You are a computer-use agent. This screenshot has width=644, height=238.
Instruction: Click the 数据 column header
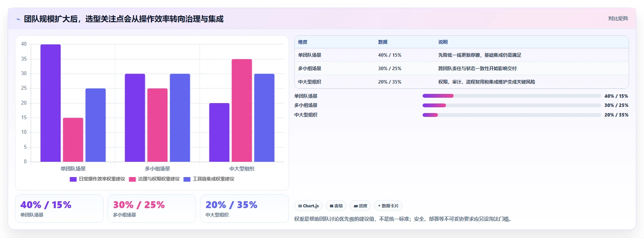click(383, 42)
